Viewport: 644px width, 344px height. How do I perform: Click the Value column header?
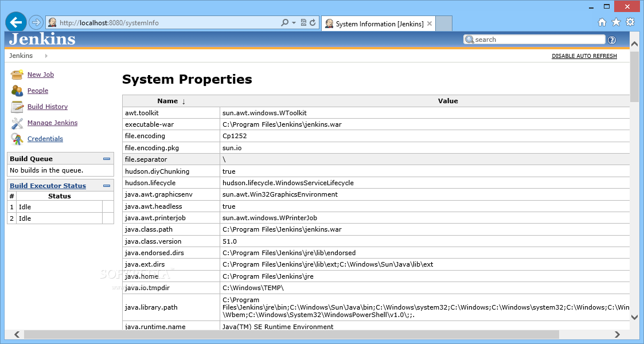coord(448,101)
